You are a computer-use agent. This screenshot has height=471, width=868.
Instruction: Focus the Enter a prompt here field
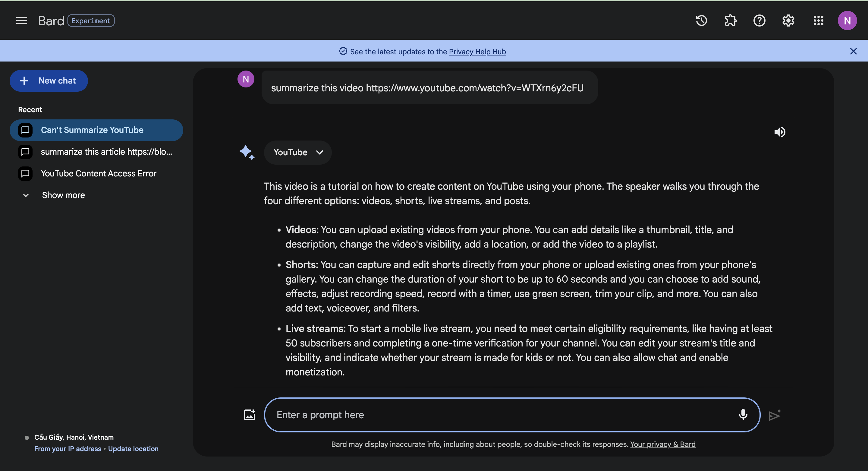pyautogui.click(x=512, y=415)
